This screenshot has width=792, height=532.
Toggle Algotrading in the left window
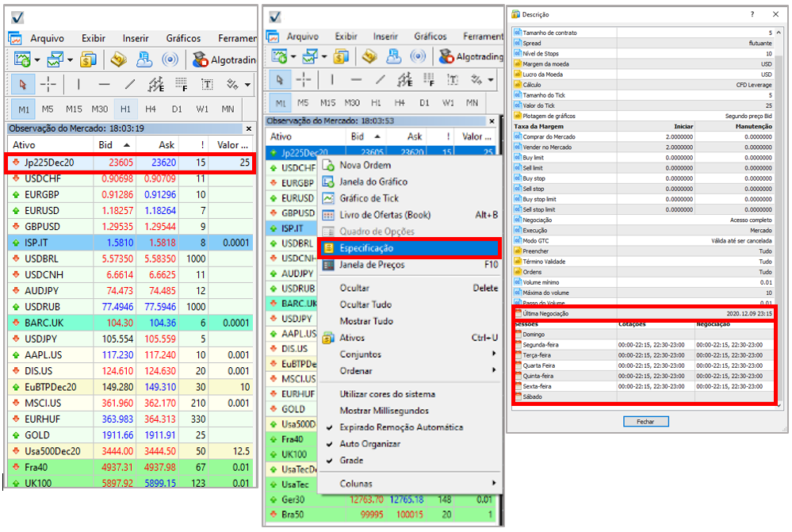click(x=224, y=59)
